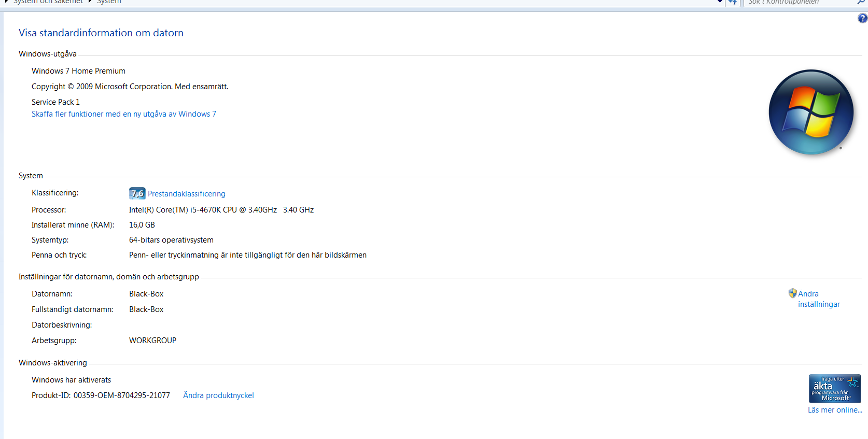Click the 'Systemtyp:' label
Screen dimensions: 868x439
(x=50, y=240)
